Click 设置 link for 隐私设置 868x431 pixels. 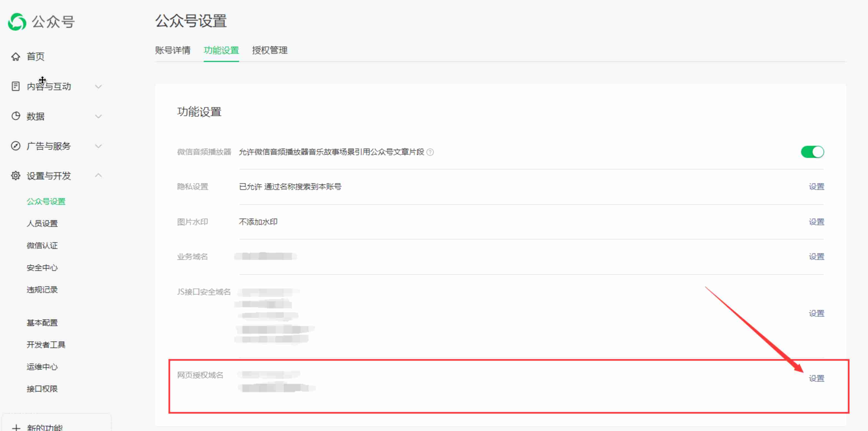coord(816,187)
